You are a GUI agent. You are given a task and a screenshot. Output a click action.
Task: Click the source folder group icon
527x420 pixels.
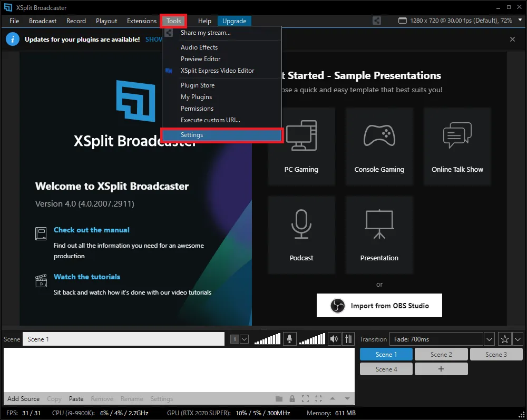(x=279, y=399)
